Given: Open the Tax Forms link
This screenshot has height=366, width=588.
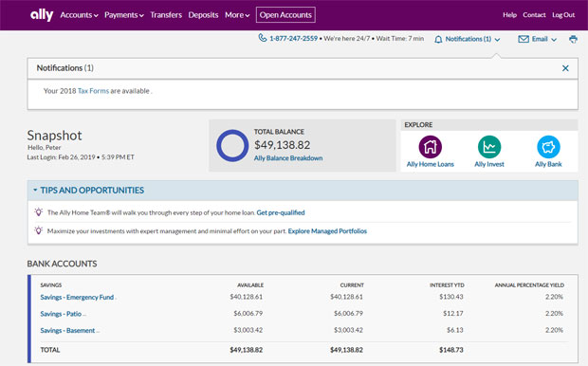Looking at the screenshot, I should click(93, 91).
